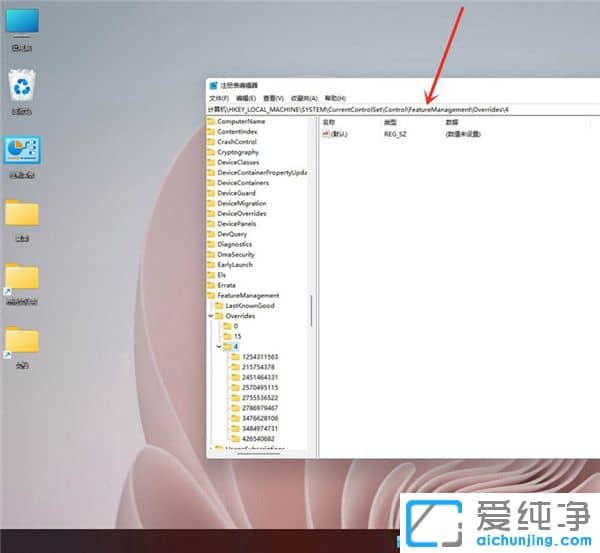The width and height of the screenshot is (600, 553).
Task: Select the DmaSecurity key folder icon
Action: coord(211,254)
